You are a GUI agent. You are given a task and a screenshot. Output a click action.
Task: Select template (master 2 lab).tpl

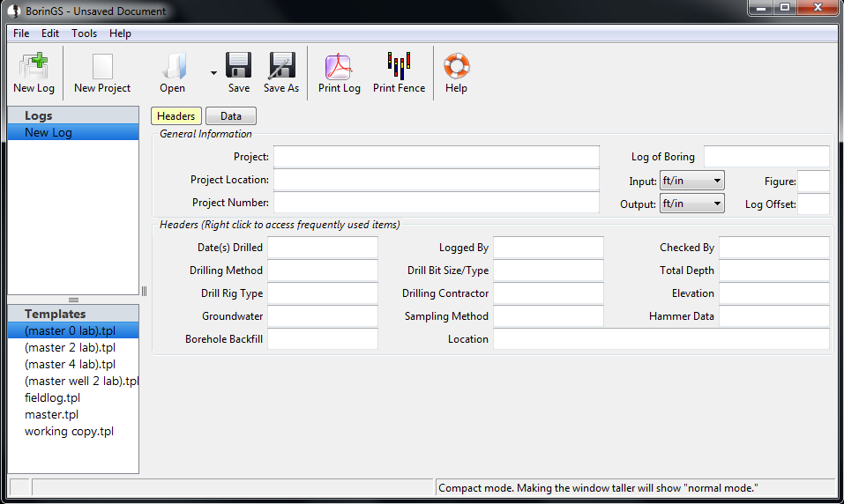(73, 347)
